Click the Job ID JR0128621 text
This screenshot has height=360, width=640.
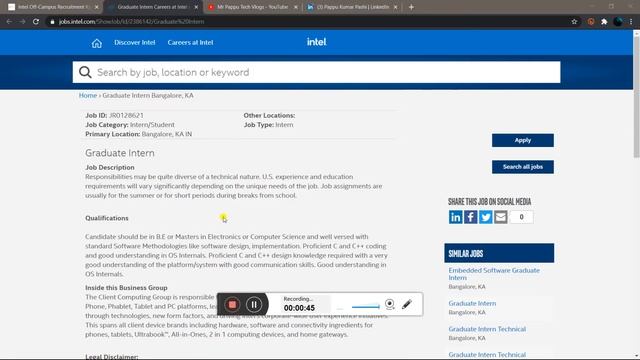click(x=114, y=116)
